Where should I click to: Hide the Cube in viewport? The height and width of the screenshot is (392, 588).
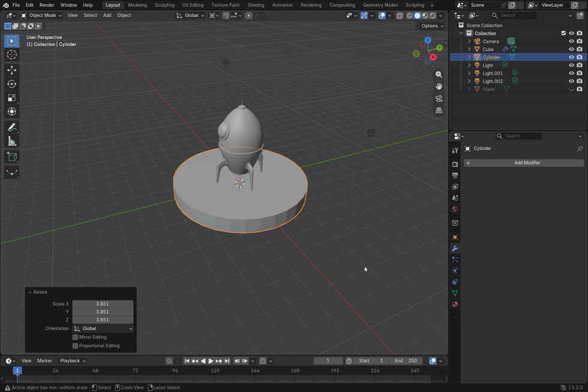click(571, 49)
